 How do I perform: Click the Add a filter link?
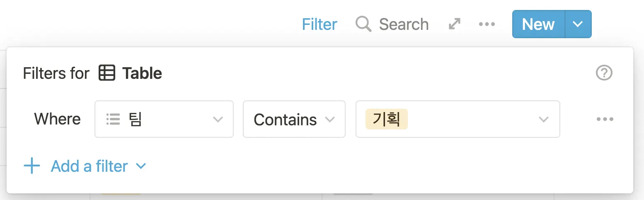tap(89, 166)
